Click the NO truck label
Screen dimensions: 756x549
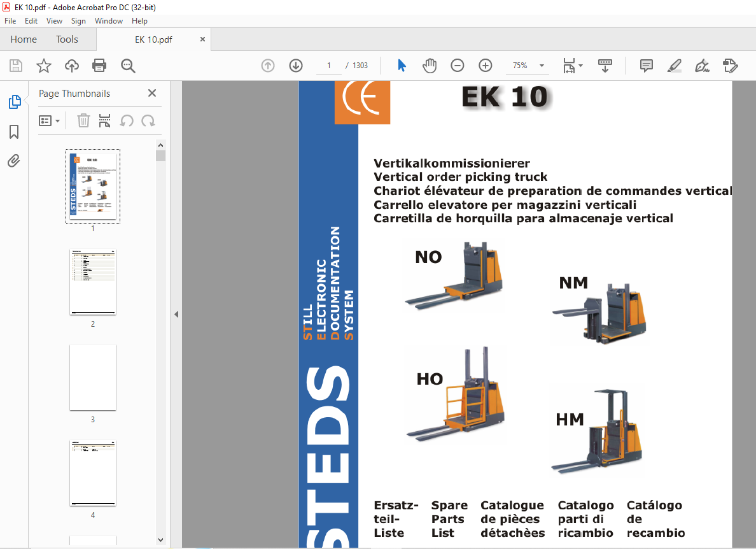(428, 257)
